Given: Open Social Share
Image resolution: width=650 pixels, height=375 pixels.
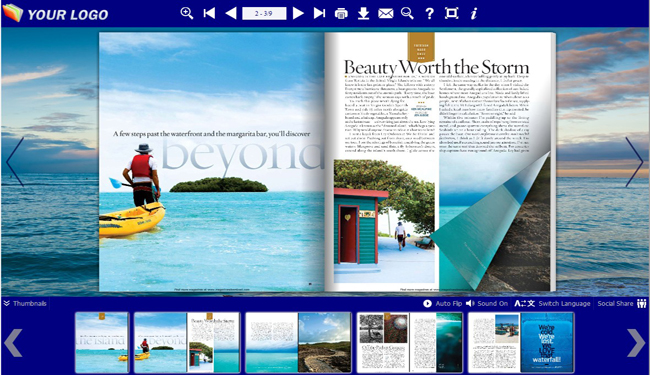Looking at the screenshot, I should pyautogui.click(x=622, y=304).
